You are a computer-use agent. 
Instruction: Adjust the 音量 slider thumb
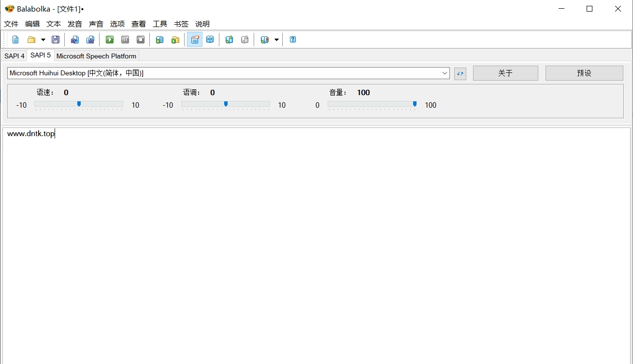[x=415, y=104]
